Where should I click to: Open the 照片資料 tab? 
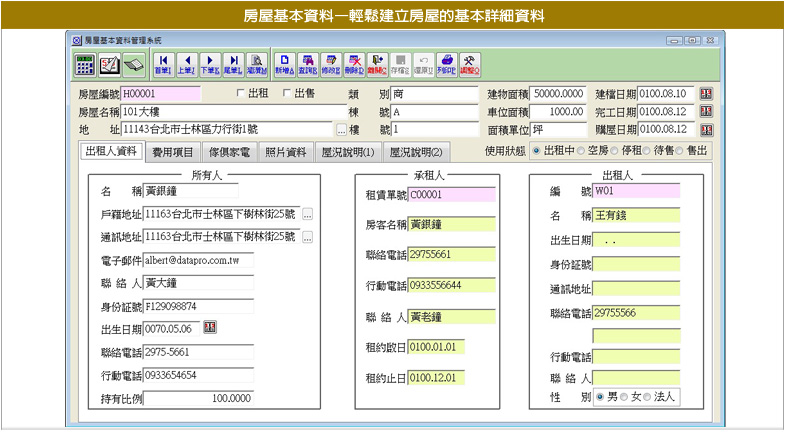coord(285,152)
